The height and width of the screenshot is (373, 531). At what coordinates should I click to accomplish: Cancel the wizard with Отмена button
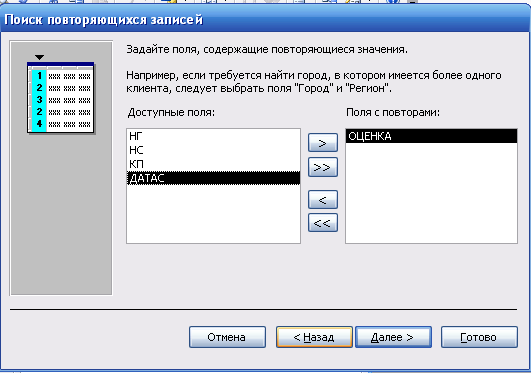(x=227, y=337)
